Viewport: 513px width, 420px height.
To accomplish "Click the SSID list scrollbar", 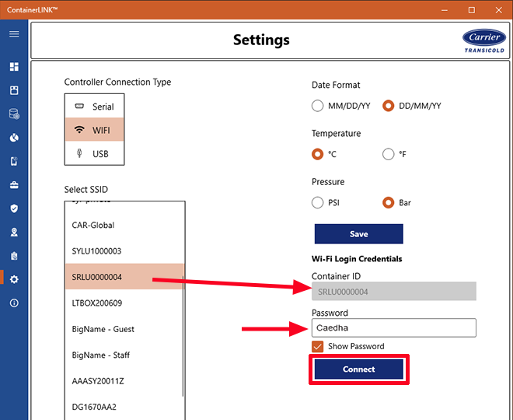I will [x=183, y=337].
